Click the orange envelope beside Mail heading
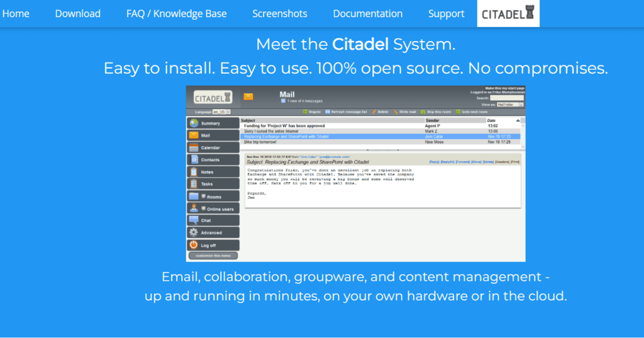Image resolution: width=644 pixels, height=338 pixels. [248, 97]
